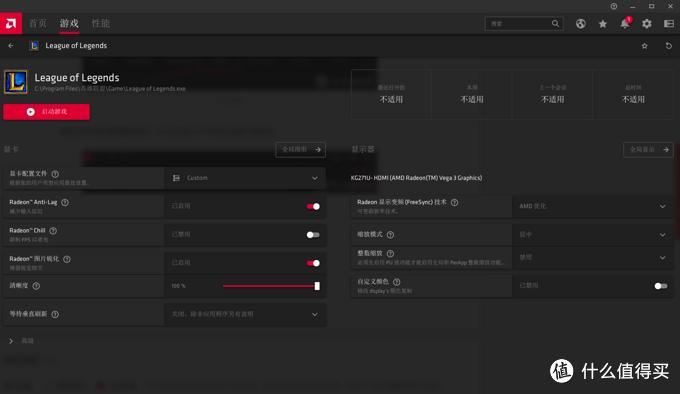Toggle 自定义颜色 custom color switch
The image size is (680, 394).
pos(660,286)
